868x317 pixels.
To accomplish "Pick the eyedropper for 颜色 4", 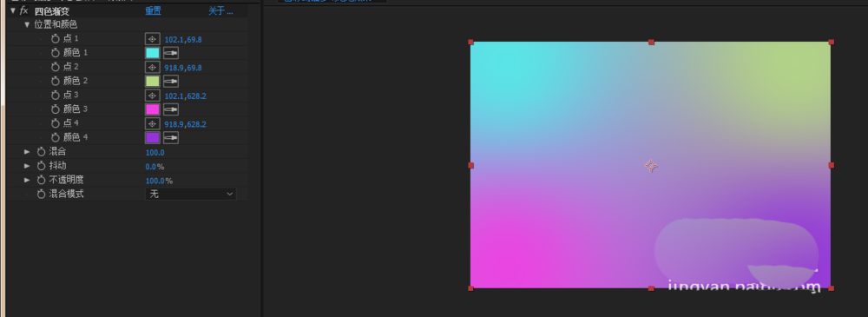I will pyautogui.click(x=171, y=137).
